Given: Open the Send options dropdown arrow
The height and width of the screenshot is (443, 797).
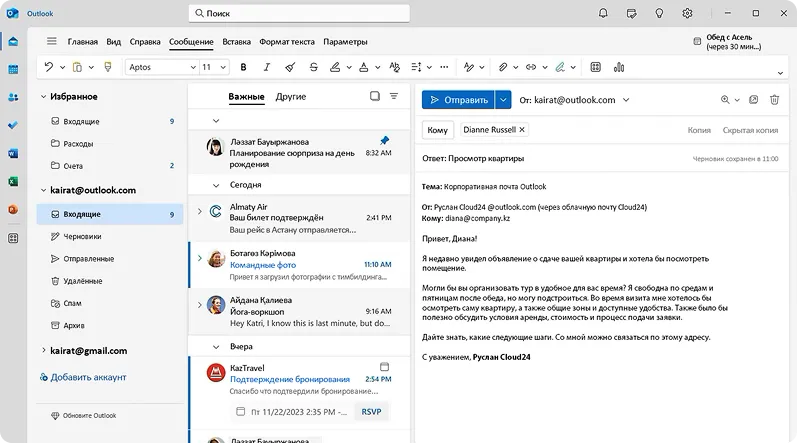Looking at the screenshot, I should (503, 100).
